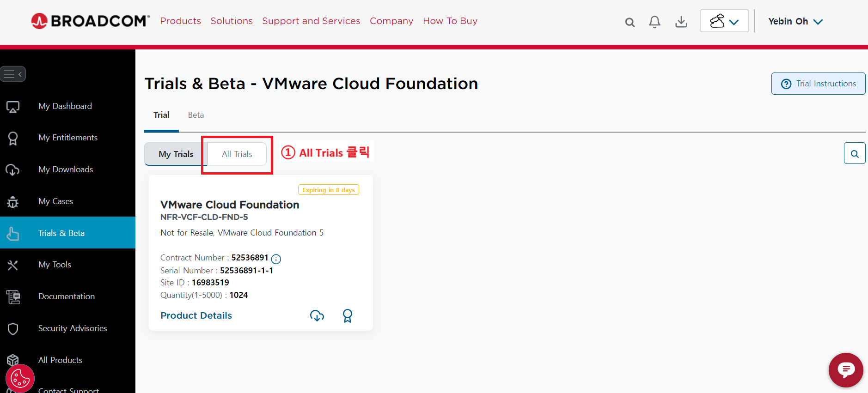Click the contract number info icon

tap(276, 259)
